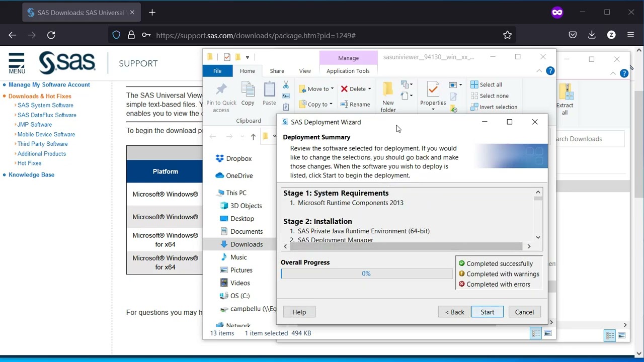Open SAS System Software link
This screenshot has height=362, width=644.
45,105
